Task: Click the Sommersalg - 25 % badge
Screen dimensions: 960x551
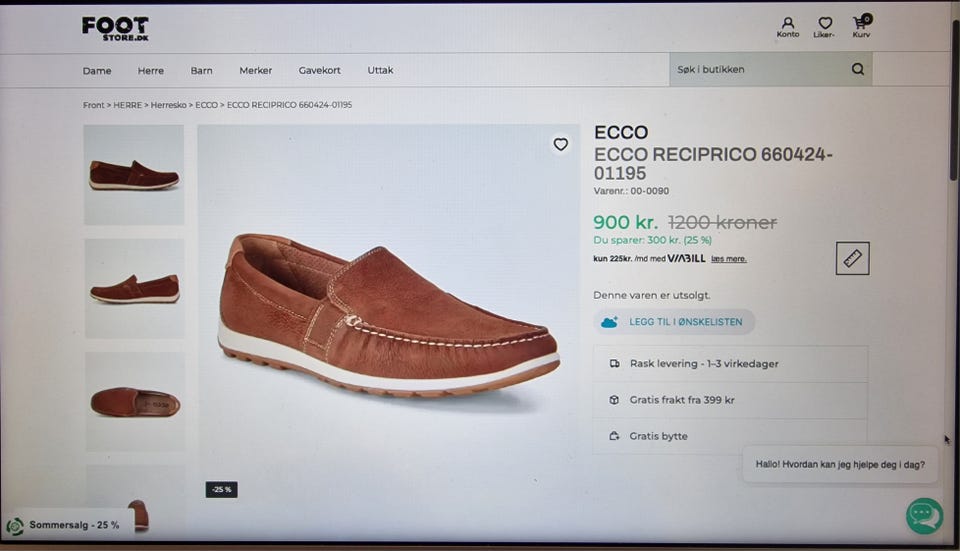Action: click(64, 525)
